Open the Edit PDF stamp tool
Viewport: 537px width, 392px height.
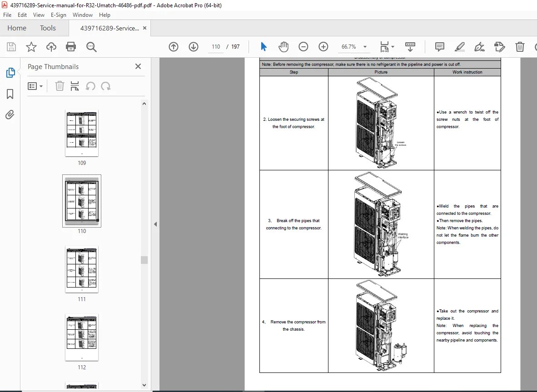point(500,47)
